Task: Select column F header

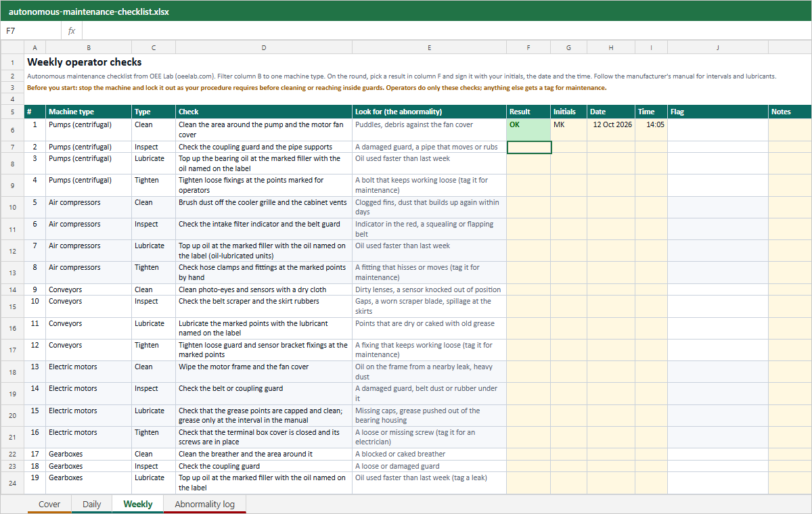Action: point(528,47)
